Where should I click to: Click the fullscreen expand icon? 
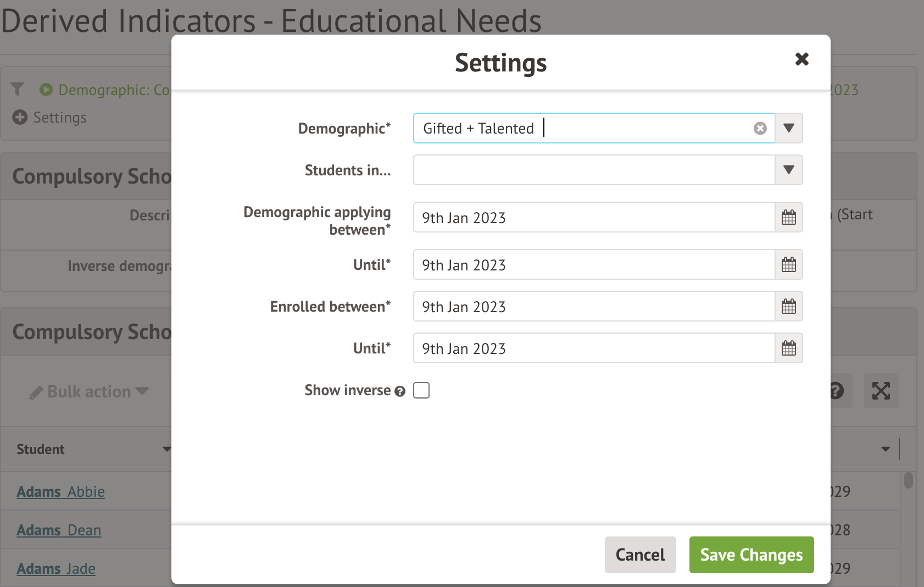[x=881, y=391]
